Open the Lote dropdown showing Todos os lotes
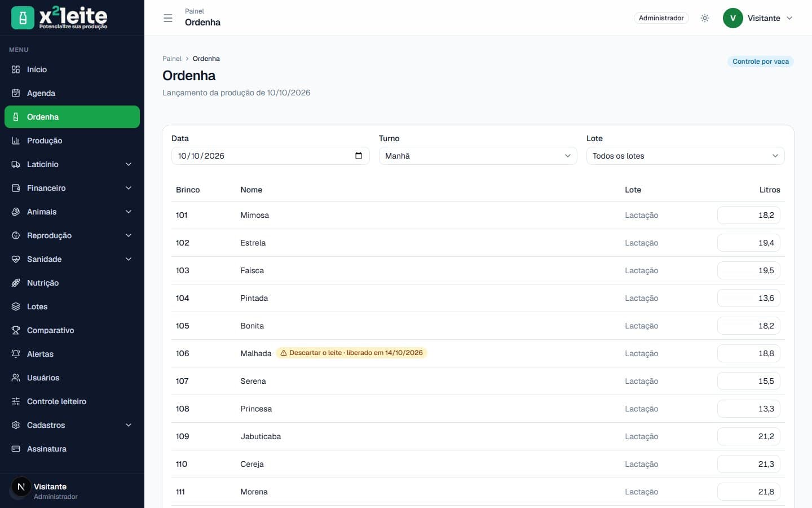The width and height of the screenshot is (812, 508). point(685,156)
